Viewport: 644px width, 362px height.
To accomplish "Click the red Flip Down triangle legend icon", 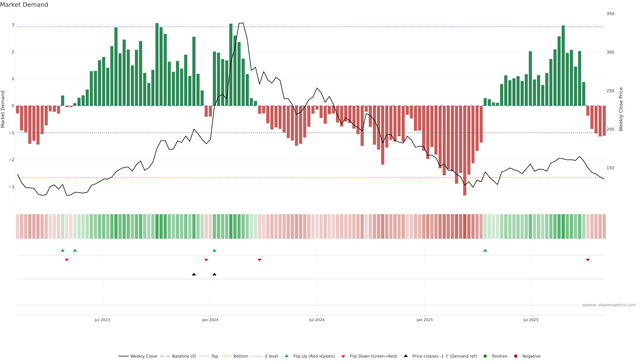I will (343, 356).
